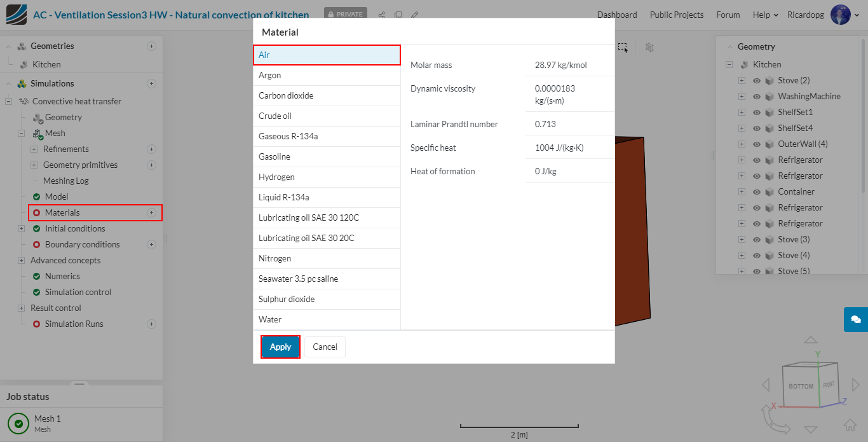Collapse the Mesh tree node

click(x=21, y=133)
